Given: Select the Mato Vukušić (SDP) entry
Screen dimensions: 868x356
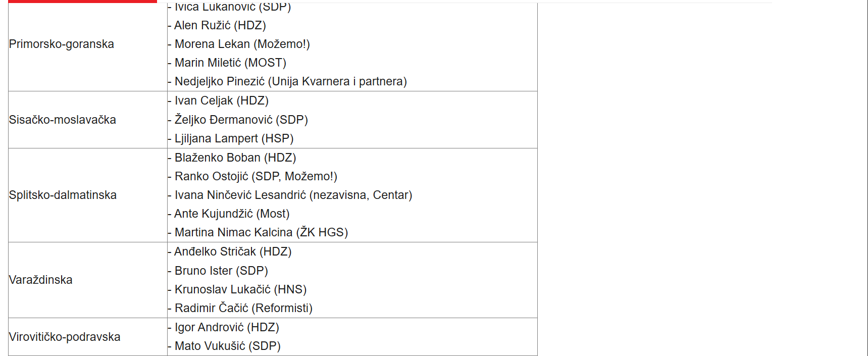Looking at the screenshot, I should click(227, 346).
